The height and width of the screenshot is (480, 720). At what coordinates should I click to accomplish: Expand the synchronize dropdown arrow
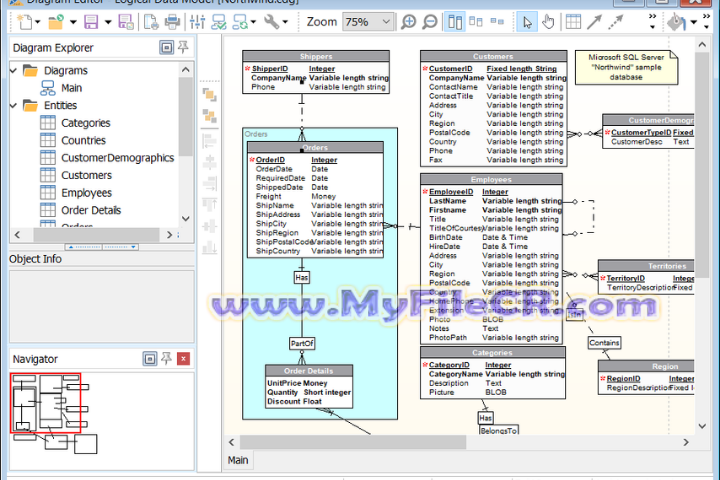tap(253, 22)
